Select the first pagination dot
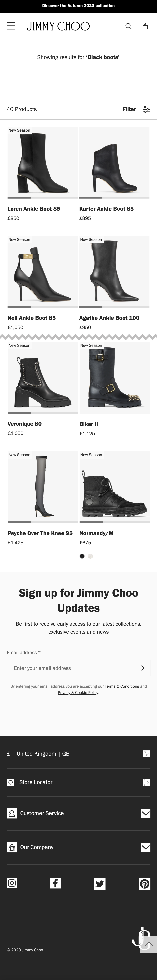Screen dimensions: 157x980 (82, 556)
